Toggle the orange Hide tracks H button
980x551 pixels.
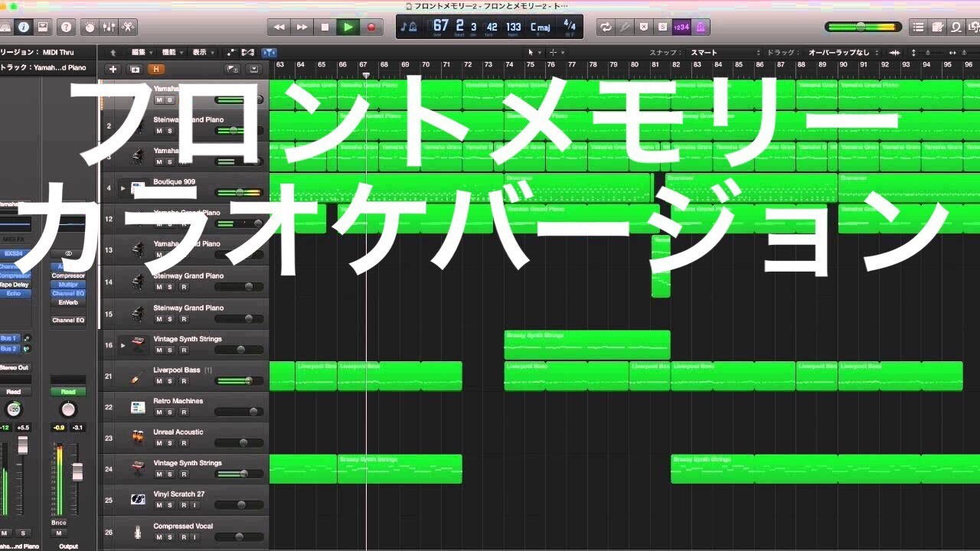(156, 69)
